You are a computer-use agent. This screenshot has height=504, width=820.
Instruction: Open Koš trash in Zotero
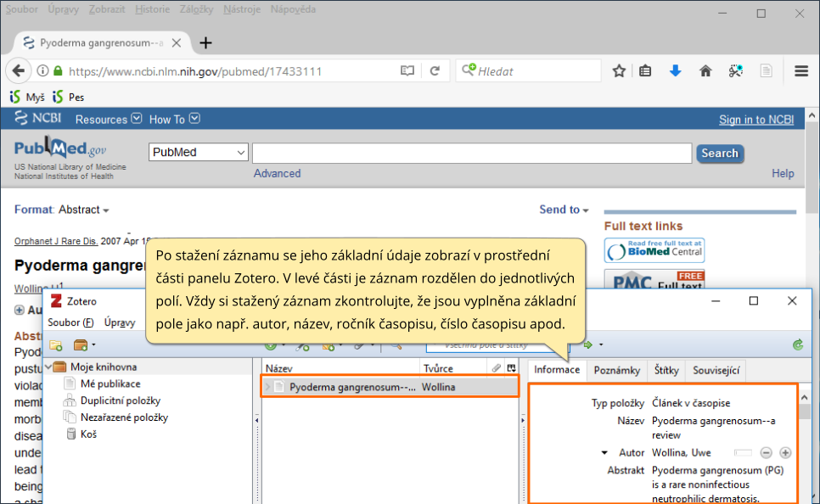click(x=88, y=434)
